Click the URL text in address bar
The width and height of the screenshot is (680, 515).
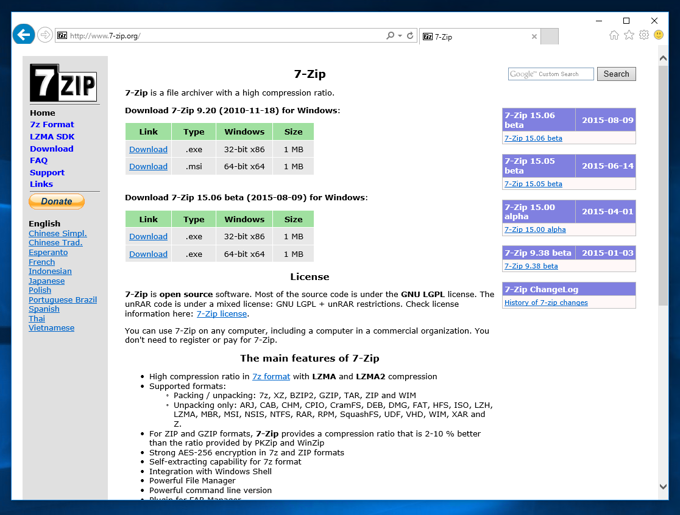tap(105, 36)
